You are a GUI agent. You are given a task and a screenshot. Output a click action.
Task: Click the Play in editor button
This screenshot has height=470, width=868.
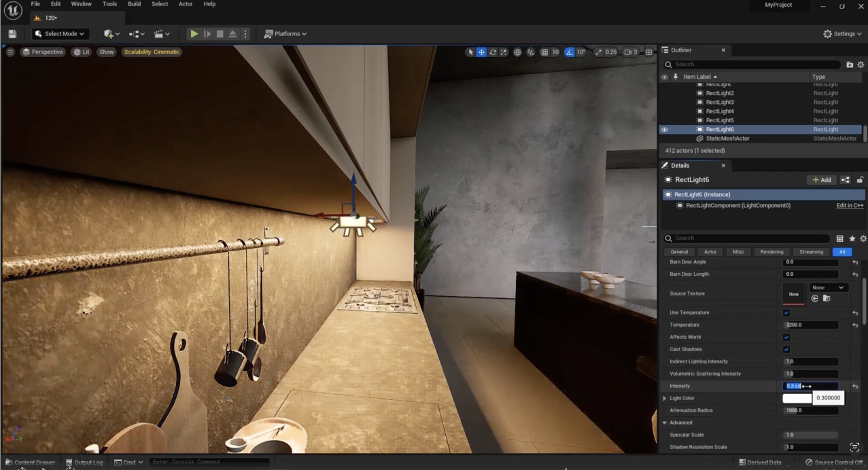click(194, 34)
